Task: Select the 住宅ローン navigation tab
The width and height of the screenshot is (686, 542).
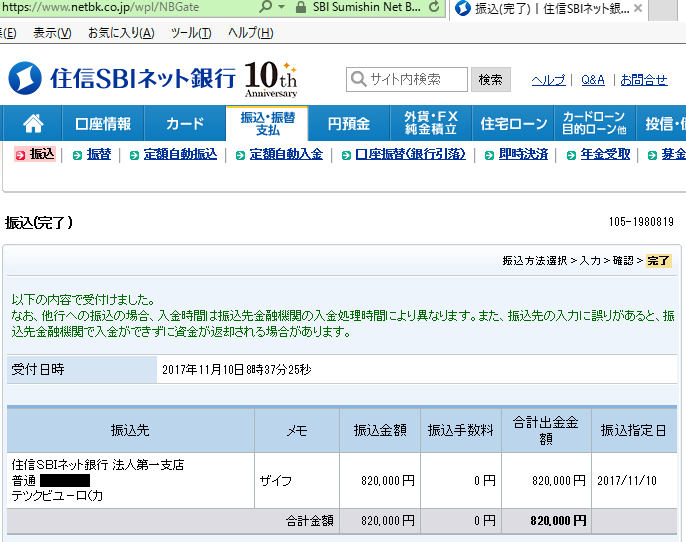Action: pyautogui.click(x=513, y=123)
